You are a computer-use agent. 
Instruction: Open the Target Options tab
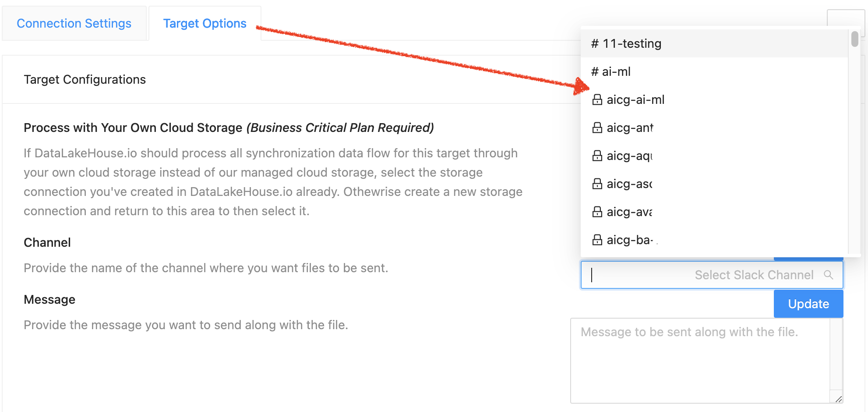click(x=205, y=24)
